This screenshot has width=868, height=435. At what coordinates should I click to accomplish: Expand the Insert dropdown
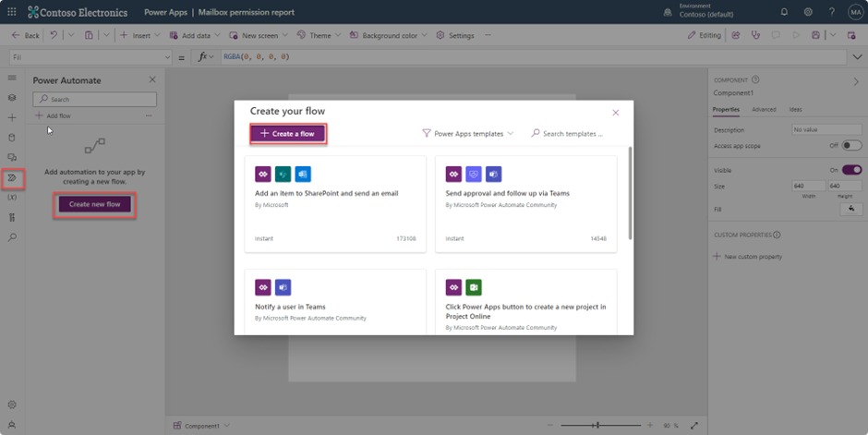coord(157,35)
